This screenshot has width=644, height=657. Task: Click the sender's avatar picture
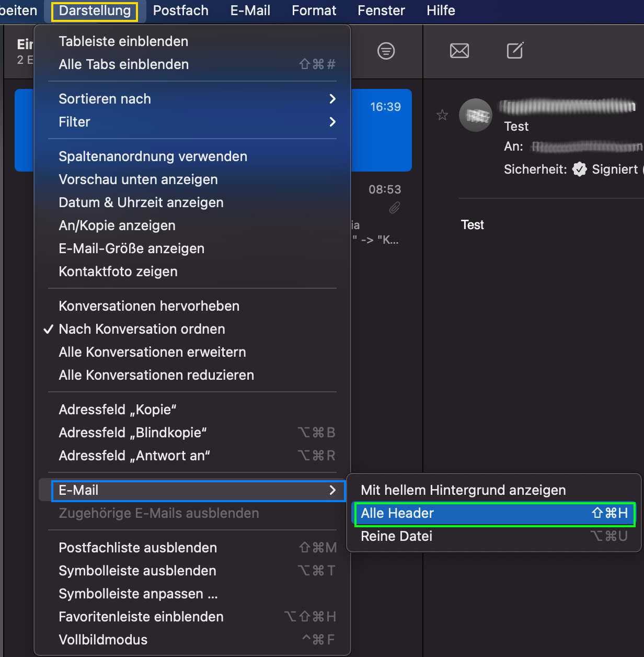click(476, 115)
